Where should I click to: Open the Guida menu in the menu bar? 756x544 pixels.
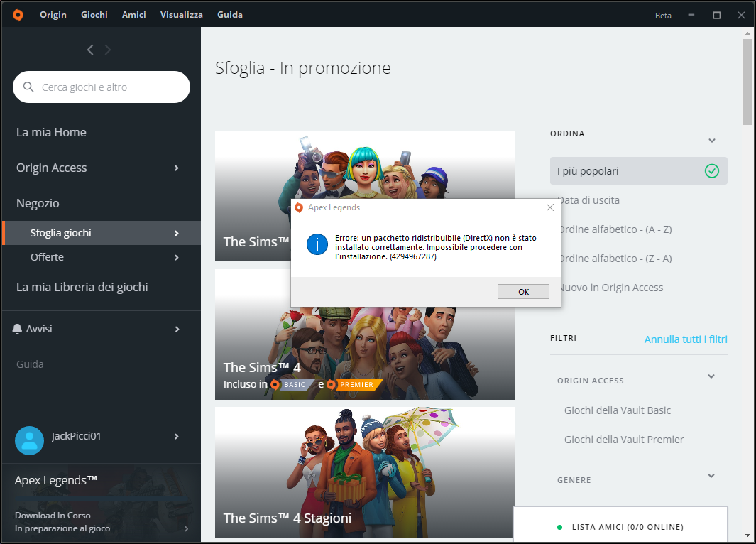[x=229, y=15]
